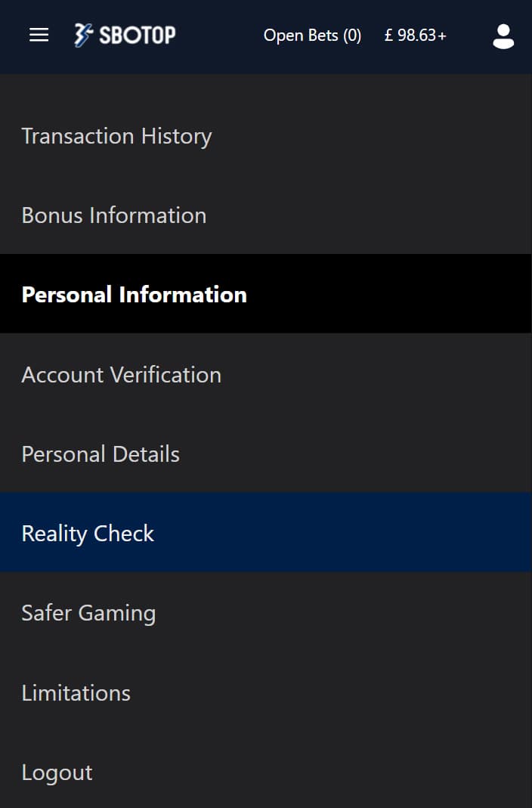Go to Bonus Information

pyautogui.click(x=266, y=215)
